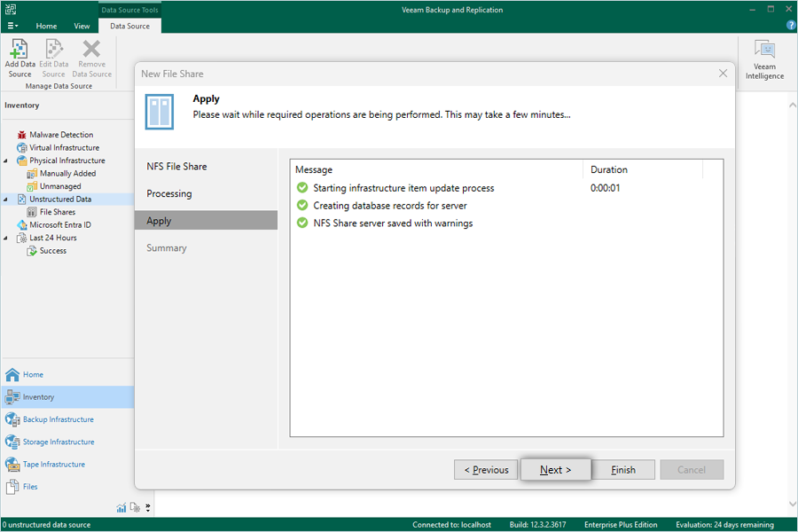Click the main pane scroll down arrow

tap(793, 504)
